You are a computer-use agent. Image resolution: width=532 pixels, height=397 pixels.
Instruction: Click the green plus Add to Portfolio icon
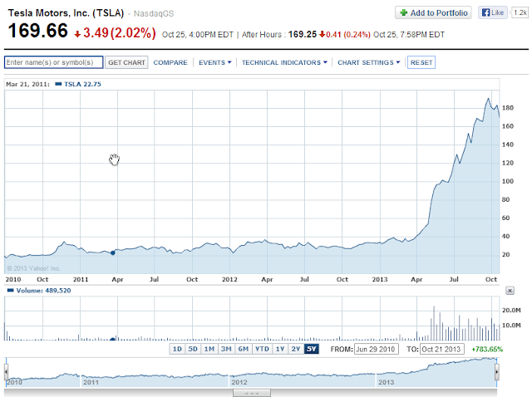pyautogui.click(x=403, y=13)
